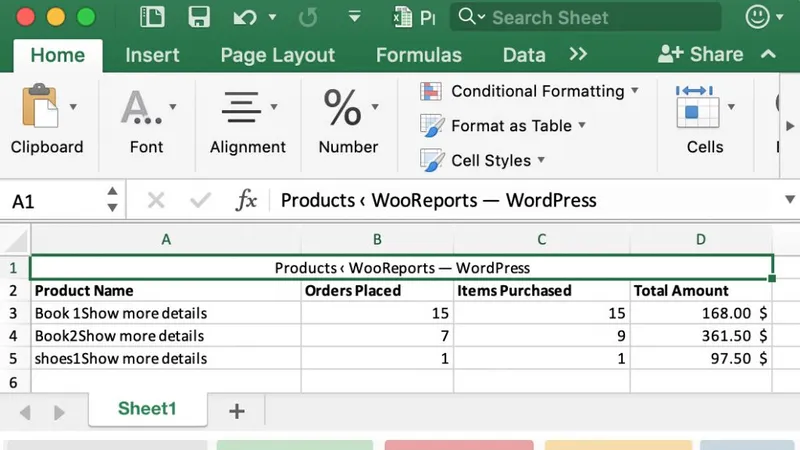Undo the last action
The width and height of the screenshot is (800, 450).
pyautogui.click(x=245, y=18)
